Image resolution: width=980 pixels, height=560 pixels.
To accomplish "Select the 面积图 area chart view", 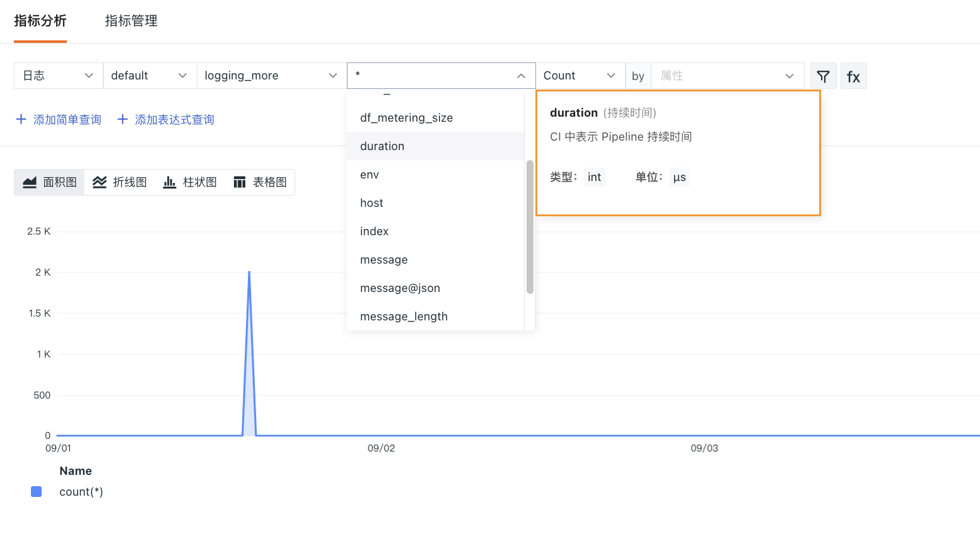I will pyautogui.click(x=49, y=182).
